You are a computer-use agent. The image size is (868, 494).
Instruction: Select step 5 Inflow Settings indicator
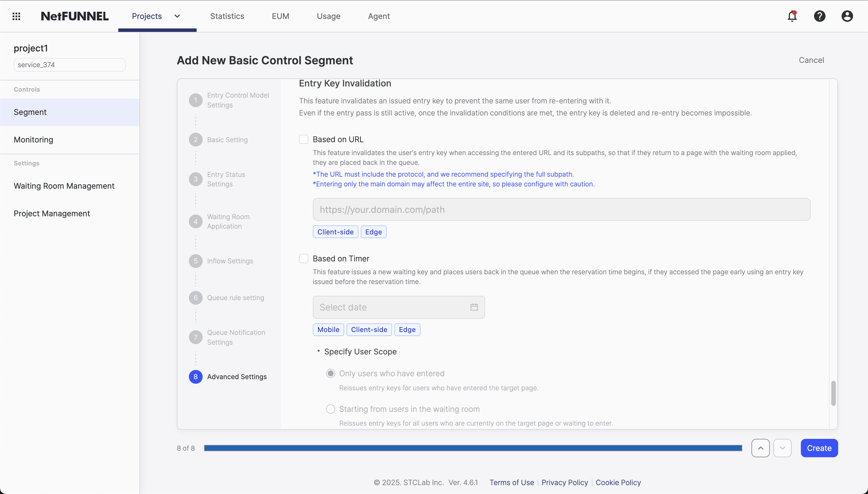pos(196,260)
